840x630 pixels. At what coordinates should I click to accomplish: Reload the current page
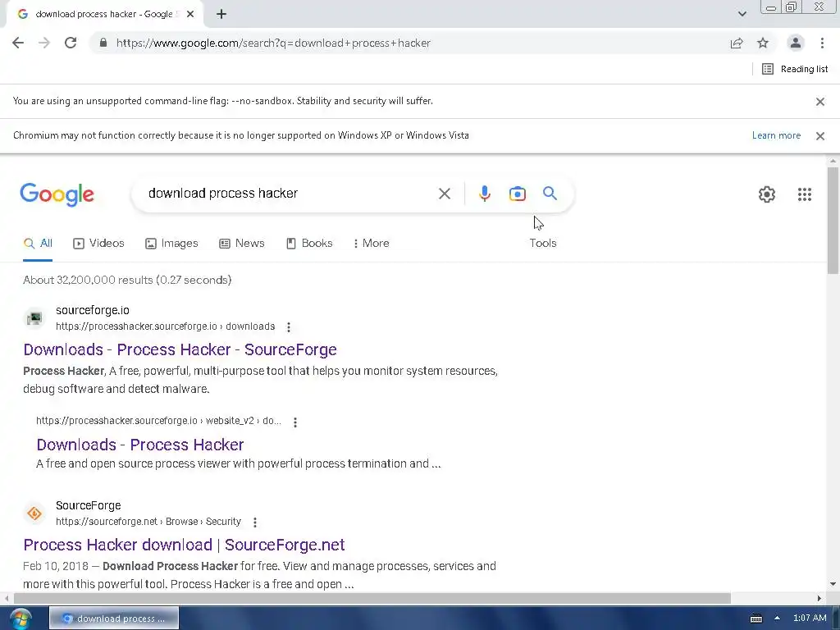pos(71,43)
